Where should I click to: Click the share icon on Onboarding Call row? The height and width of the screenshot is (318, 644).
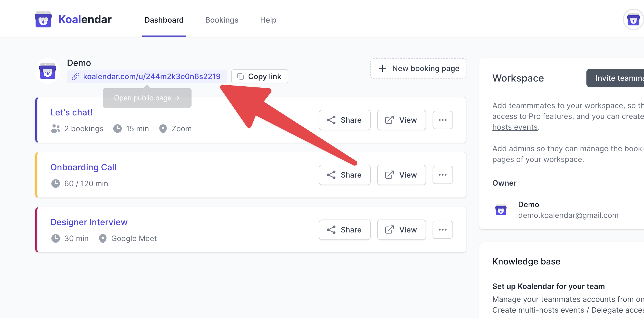click(x=331, y=175)
